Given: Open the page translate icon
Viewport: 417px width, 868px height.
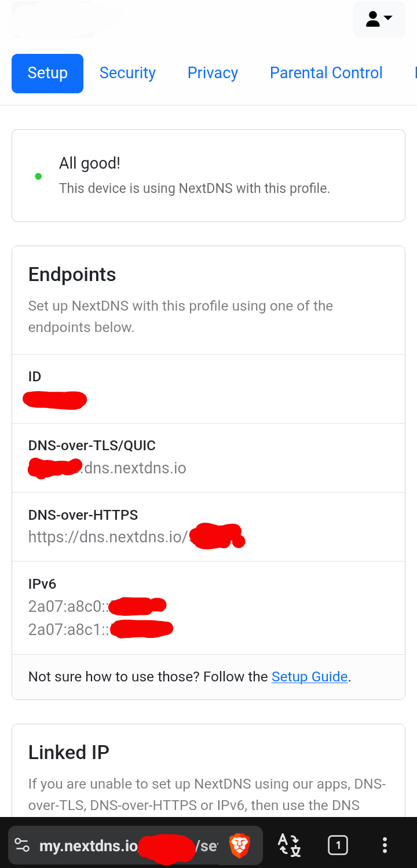Looking at the screenshot, I should pos(289,845).
